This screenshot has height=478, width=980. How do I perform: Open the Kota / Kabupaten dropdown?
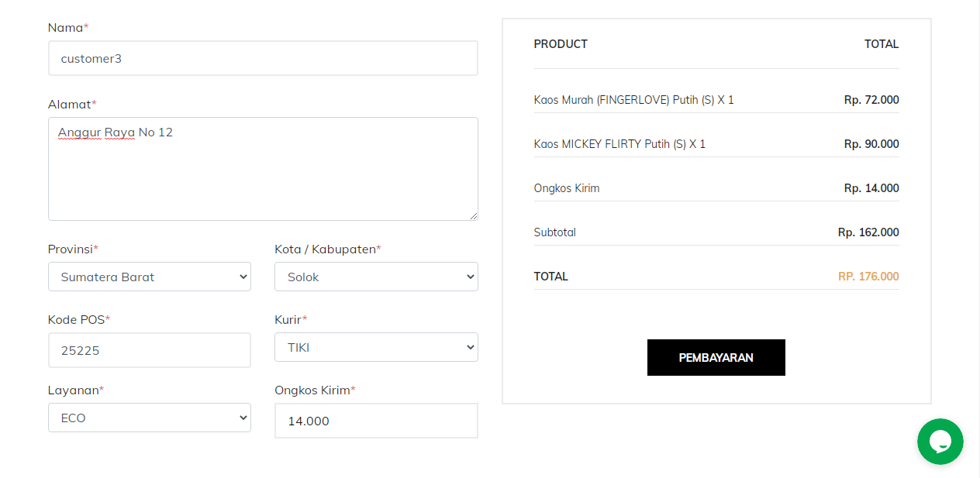pyautogui.click(x=376, y=277)
